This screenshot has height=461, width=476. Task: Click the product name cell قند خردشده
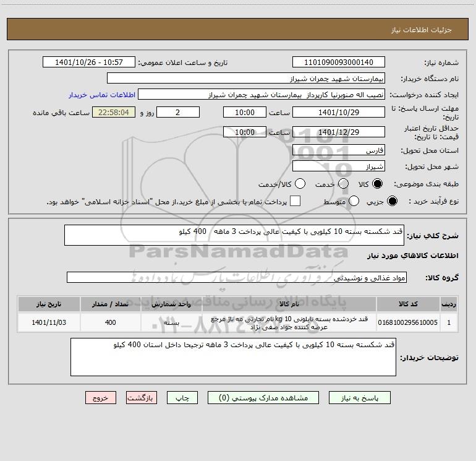(289, 322)
